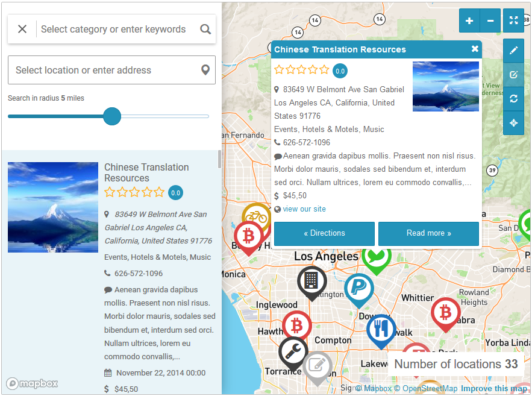Click the unfilled right part of radius slider
The height and width of the screenshot is (396, 532).
[165, 116]
